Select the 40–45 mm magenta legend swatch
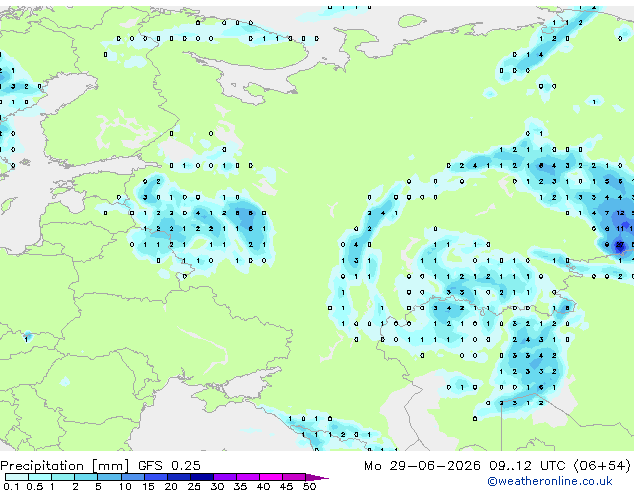The image size is (634, 490). tap(271, 477)
